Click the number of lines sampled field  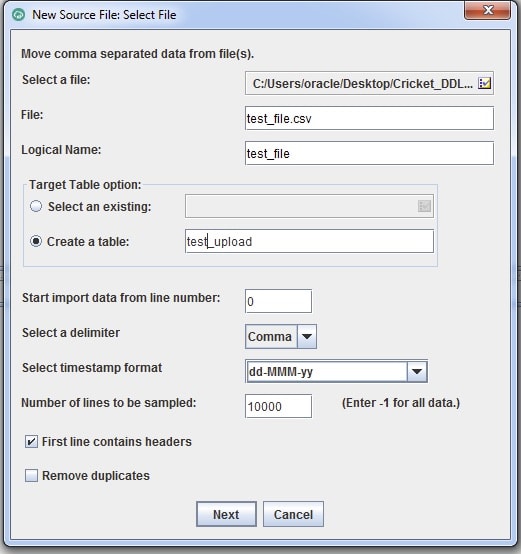tap(278, 406)
